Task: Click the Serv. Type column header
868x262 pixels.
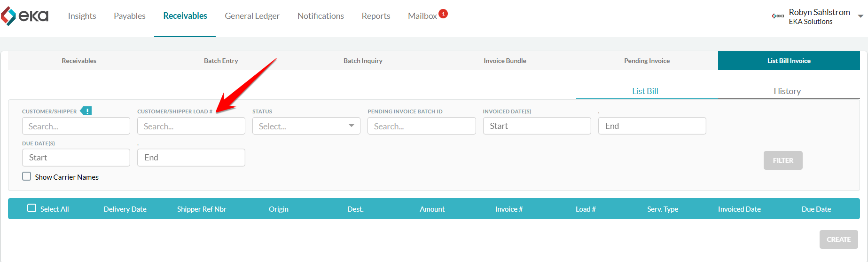Action: (x=663, y=209)
